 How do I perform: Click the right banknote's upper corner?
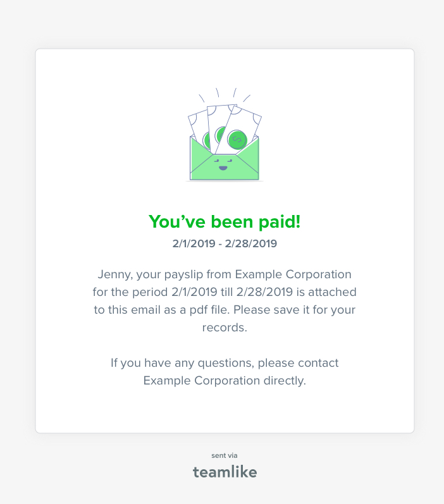point(256,119)
